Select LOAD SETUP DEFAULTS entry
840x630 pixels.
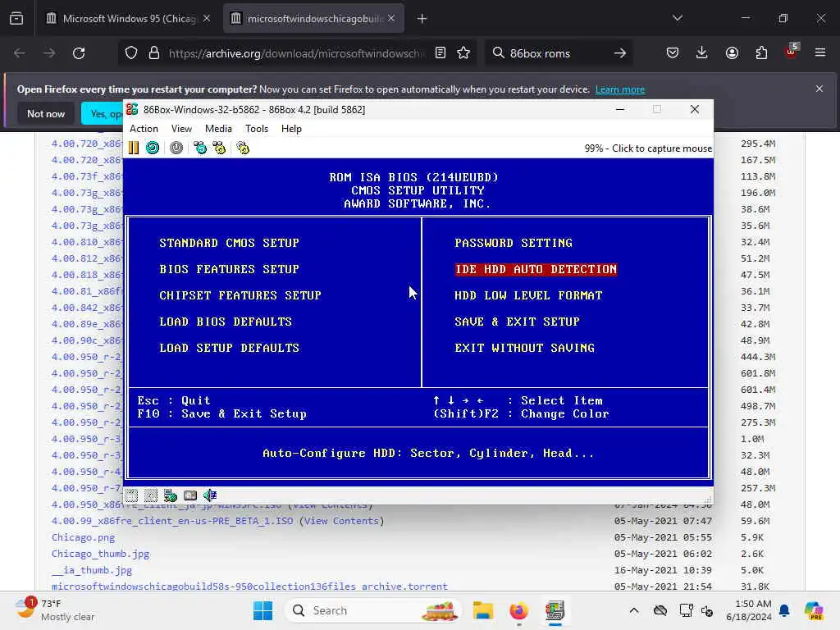(230, 348)
